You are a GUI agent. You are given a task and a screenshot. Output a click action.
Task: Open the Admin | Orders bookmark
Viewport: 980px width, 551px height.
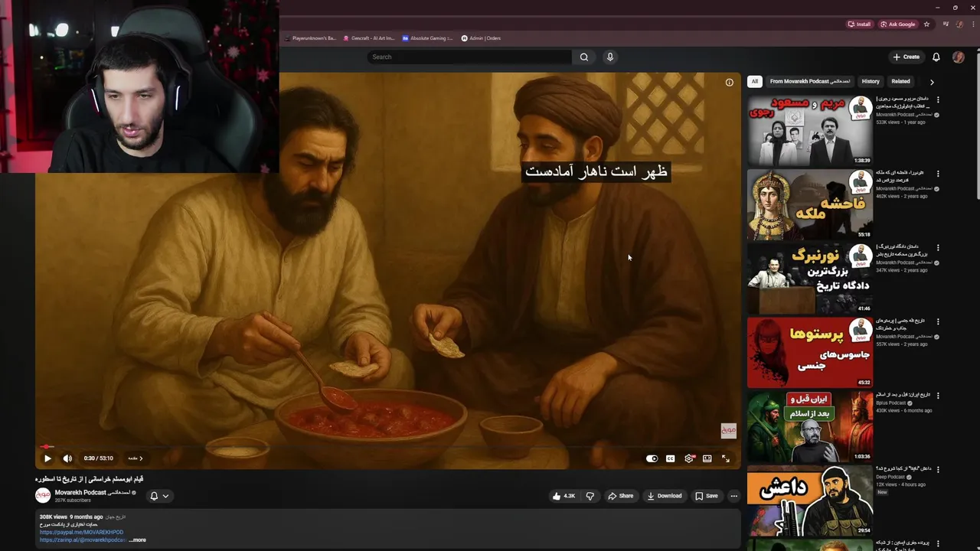click(x=481, y=38)
